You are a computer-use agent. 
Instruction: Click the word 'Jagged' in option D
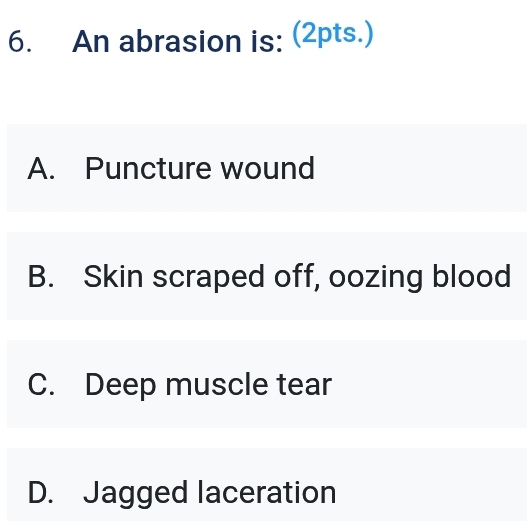coord(135,494)
